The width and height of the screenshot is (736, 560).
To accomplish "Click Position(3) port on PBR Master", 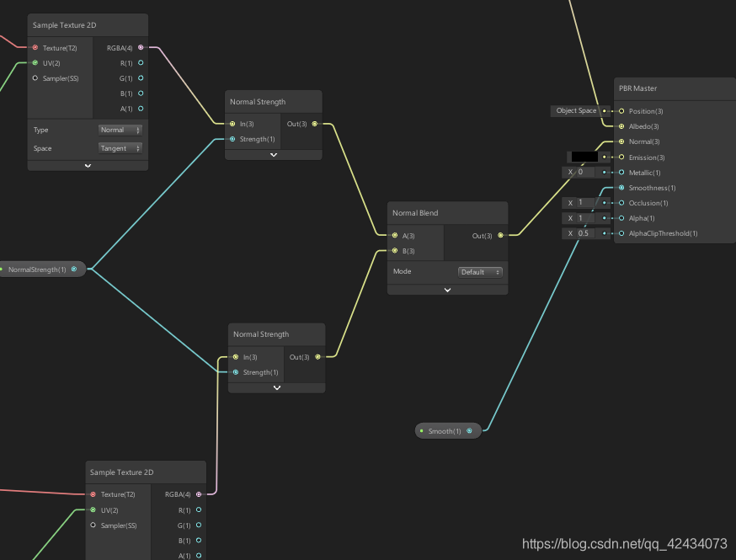I will point(621,111).
